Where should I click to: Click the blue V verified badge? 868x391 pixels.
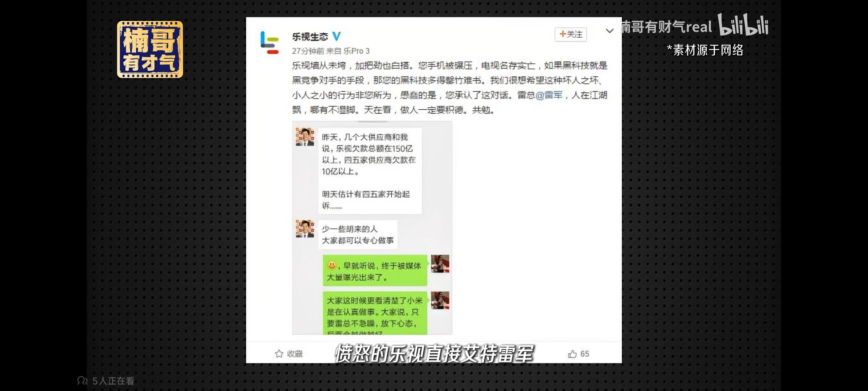click(336, 36)
